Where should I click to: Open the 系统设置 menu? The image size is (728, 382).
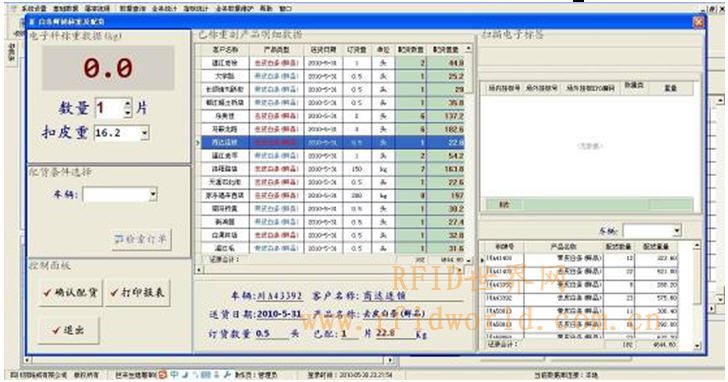[34, 8]
